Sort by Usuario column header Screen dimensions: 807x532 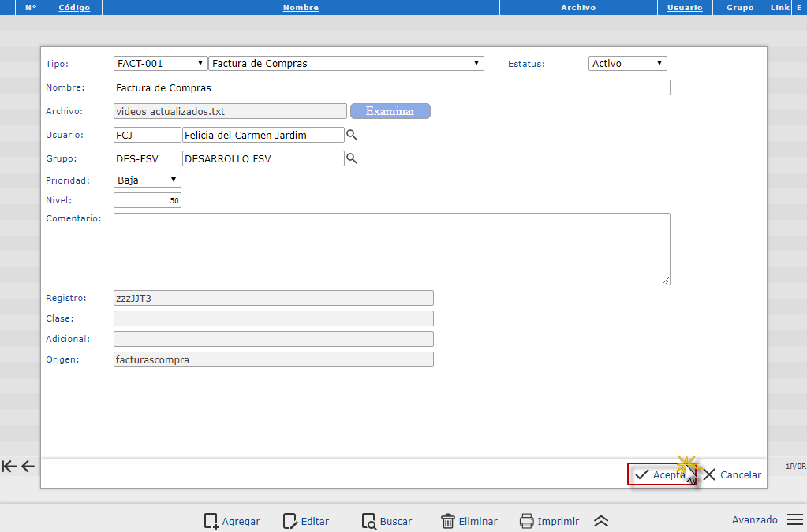click(x=685, y=7)
